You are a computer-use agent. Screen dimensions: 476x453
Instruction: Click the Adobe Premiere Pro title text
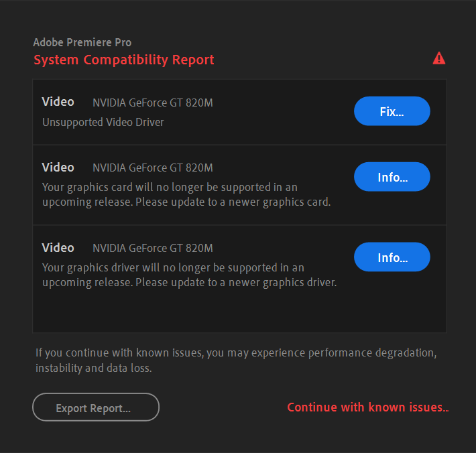click(x=82, y=43)
